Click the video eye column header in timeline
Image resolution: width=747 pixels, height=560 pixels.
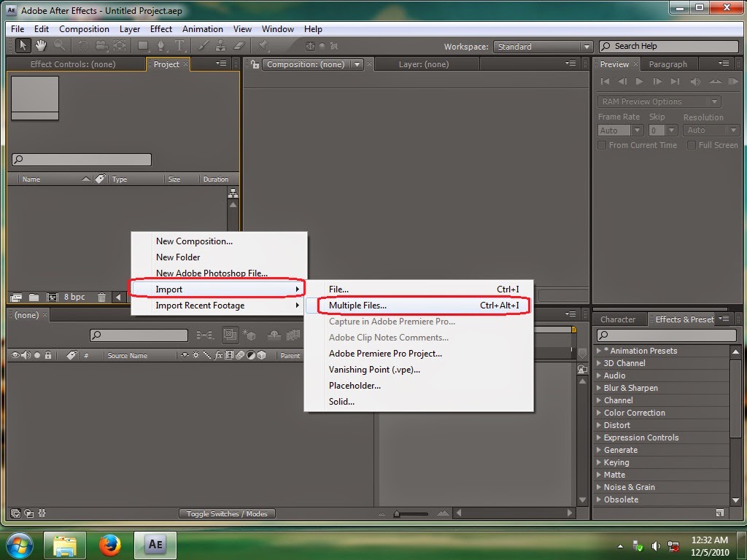[x=15, y=355]
